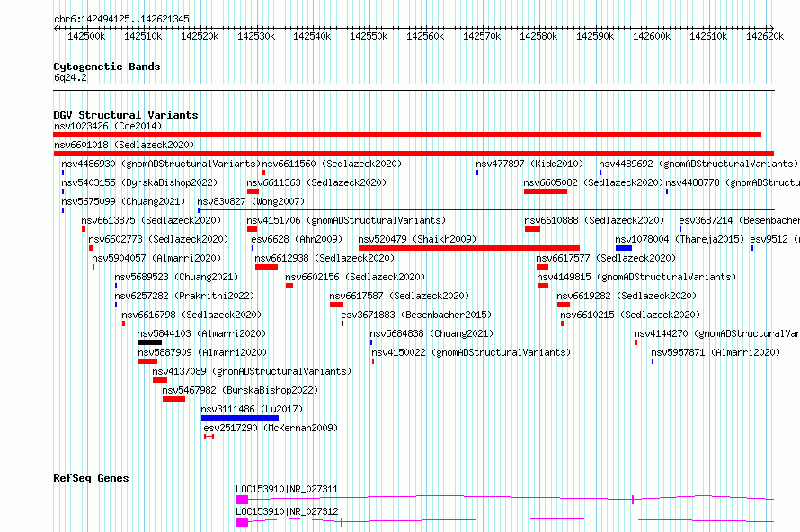Click the esv6628 (Ahn2009) label
Screen dimensions: 800x532
(x=297, y=239)
